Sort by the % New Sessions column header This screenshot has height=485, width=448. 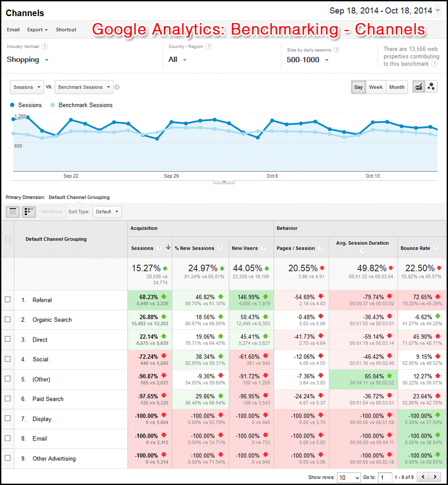pyautogui.click(x=194, y=248)
